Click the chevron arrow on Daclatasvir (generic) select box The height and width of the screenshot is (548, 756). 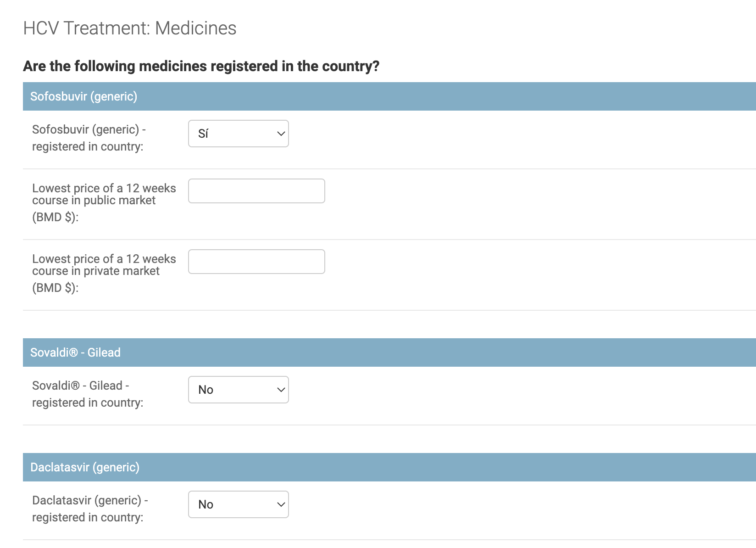pyautogui.click(x=281, y=504)
